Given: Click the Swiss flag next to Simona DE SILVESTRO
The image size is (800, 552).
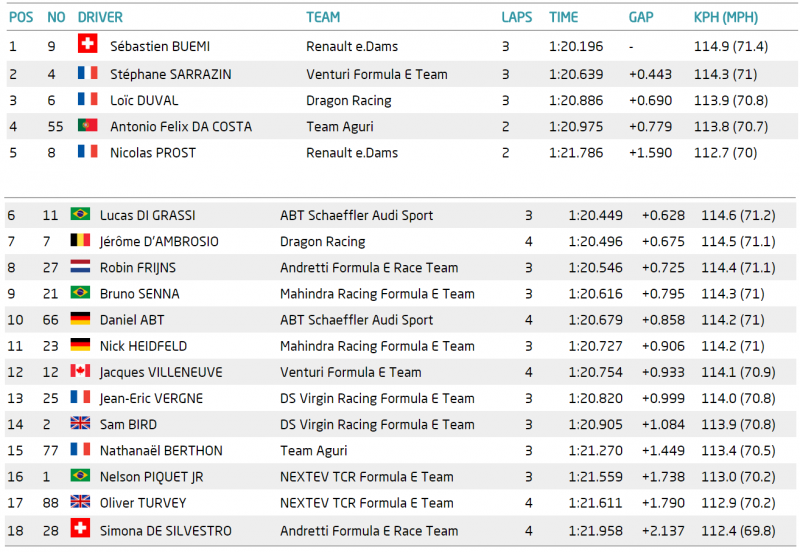Looking at the screenshot, I should 80,528.
